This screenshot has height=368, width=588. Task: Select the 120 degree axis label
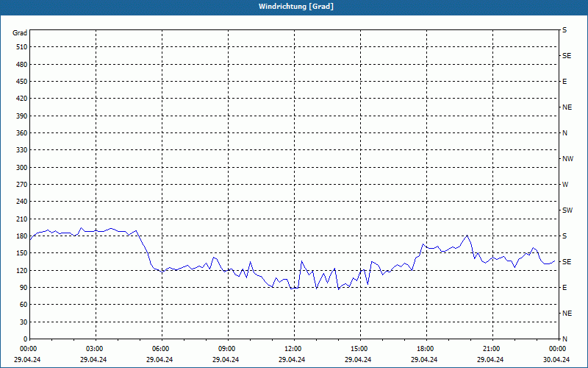point(22,271)
